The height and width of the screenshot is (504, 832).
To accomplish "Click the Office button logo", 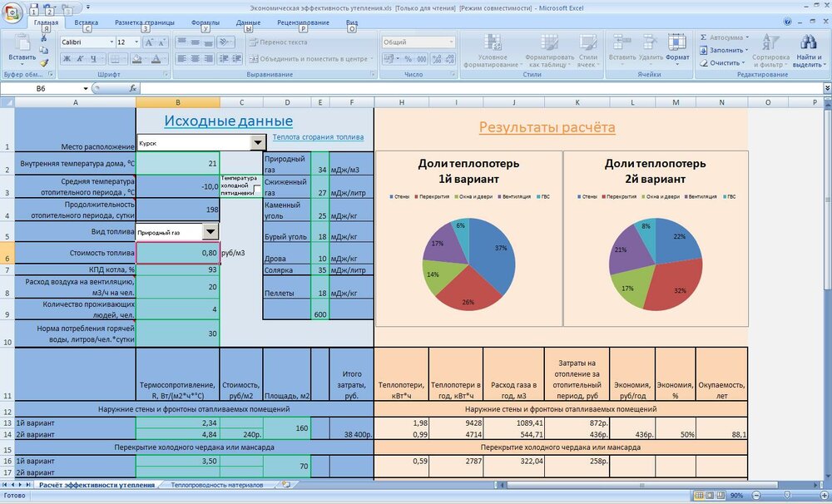I will click(12, 12).
